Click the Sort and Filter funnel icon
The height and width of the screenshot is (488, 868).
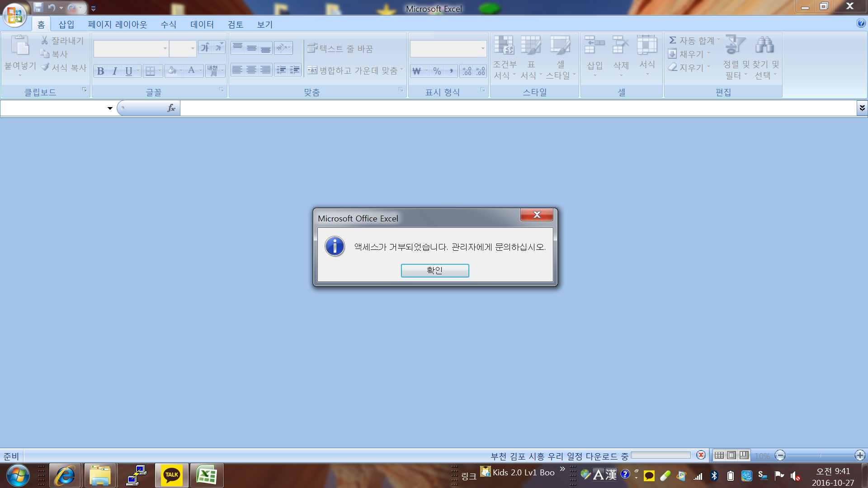(735, 45)
